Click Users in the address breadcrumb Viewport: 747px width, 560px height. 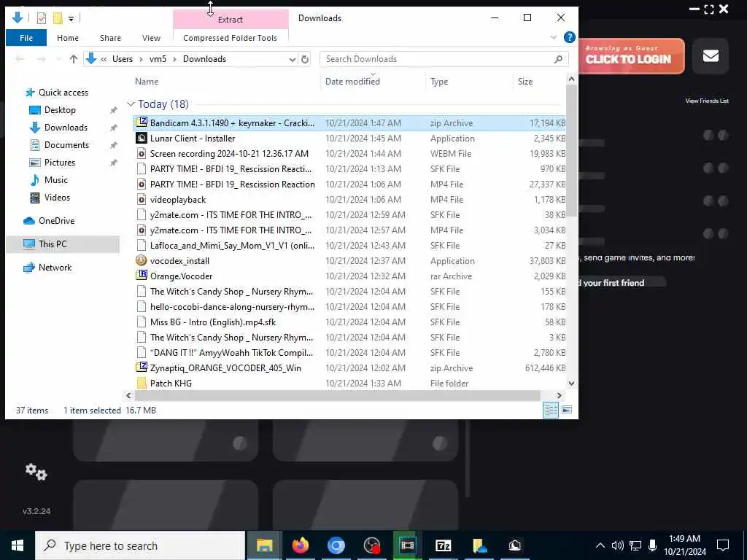123,59
